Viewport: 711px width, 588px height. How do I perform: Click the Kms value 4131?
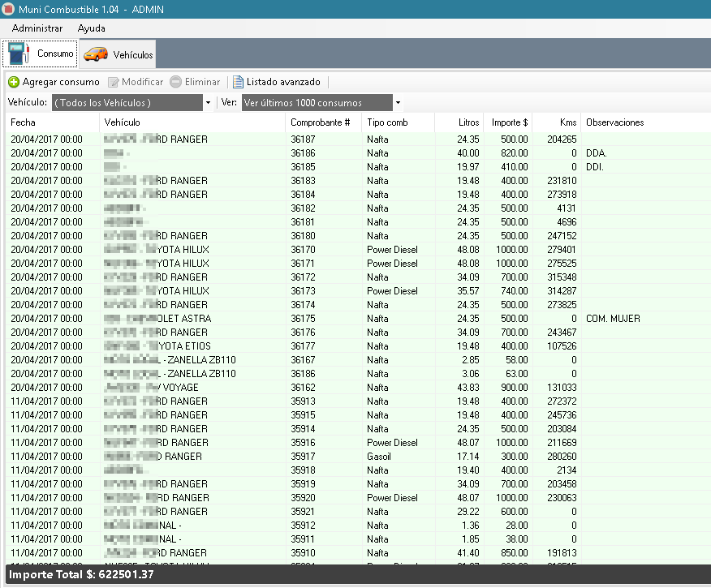(x=567, y=208)
